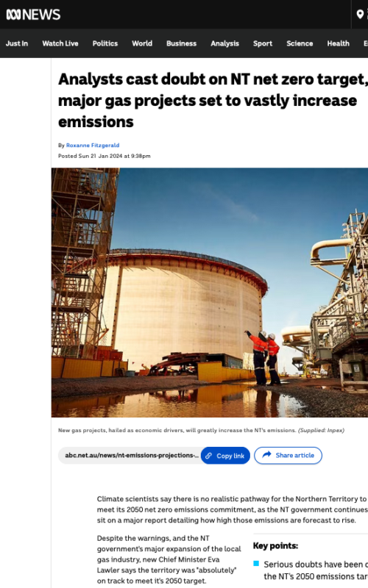The image size is (368, 588).
Task: Click the article headline text
Action: tap(213, 101)
